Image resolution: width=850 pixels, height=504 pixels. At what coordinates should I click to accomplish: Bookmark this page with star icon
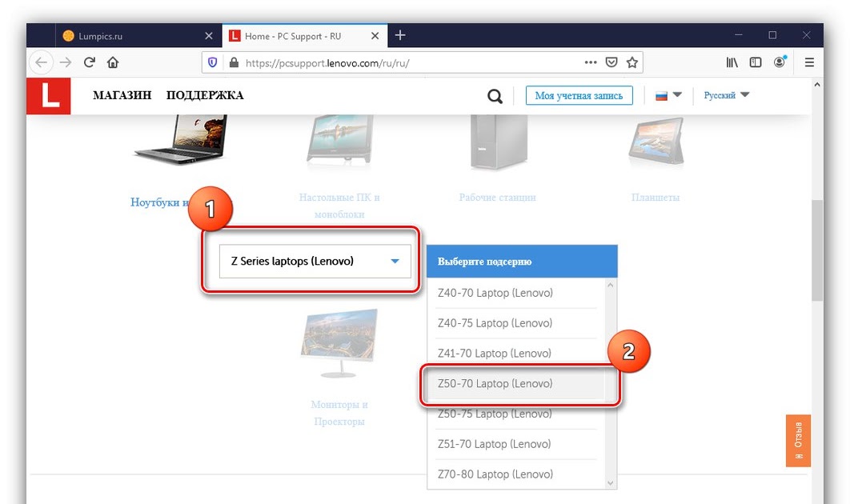coord(632,62)
